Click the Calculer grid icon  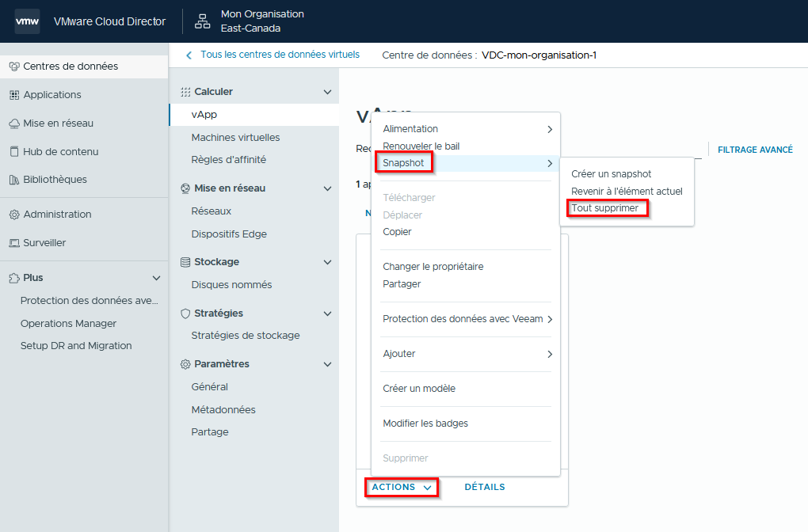(185, 92)
